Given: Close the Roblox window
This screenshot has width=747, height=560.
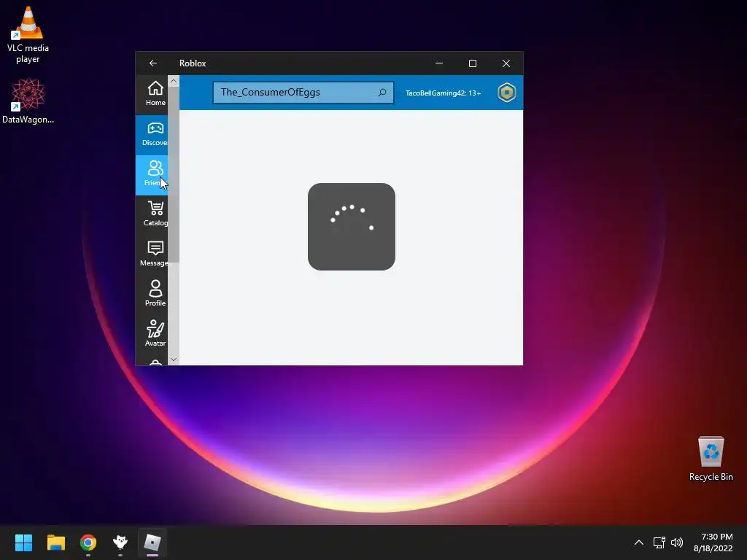Looking at the screenshot, I should (x=506, y=63).
